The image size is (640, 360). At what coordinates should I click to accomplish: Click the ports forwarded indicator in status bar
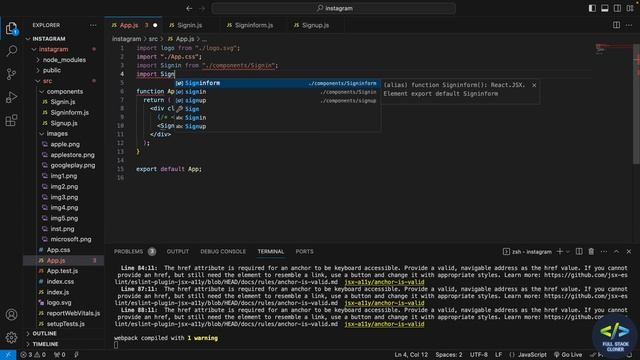(60, 355)
